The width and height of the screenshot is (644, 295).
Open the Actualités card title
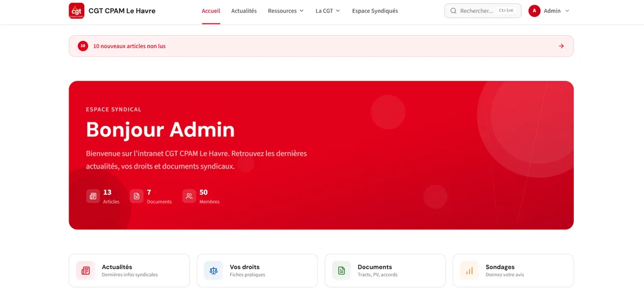(117, 267)
